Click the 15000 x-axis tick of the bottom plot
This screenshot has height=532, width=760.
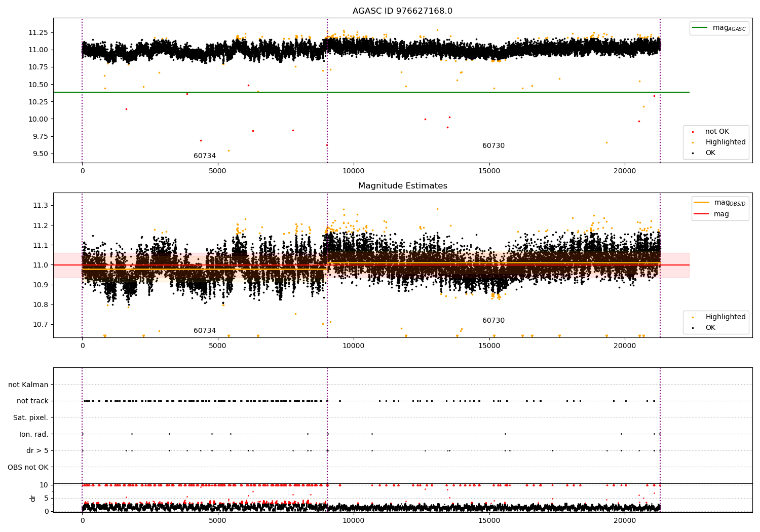[x=489, y=521]
